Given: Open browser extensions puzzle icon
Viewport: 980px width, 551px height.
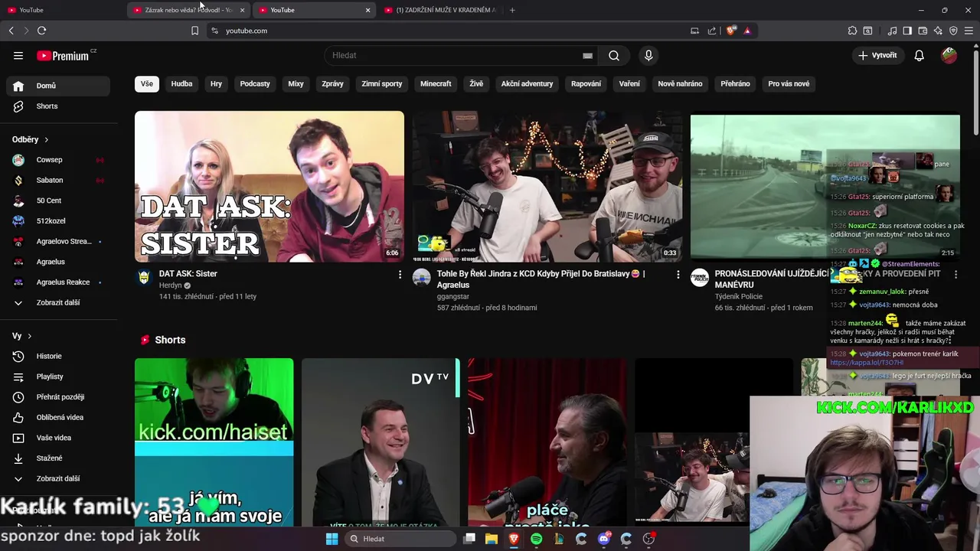Looking at the screenshot, I should 852,31.
